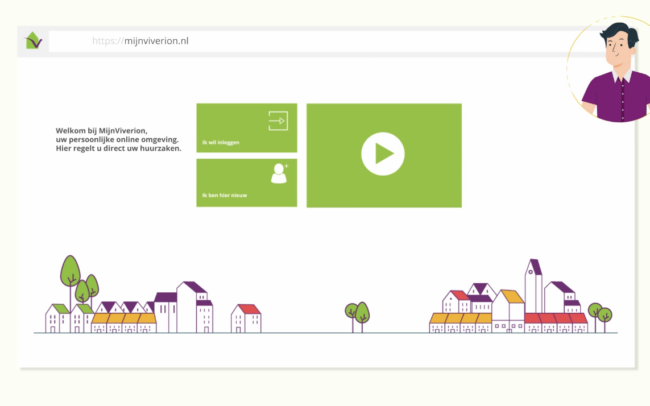Click the Viverion house logo
Screen dimensions: 650x406
click(x=34, y=40)
